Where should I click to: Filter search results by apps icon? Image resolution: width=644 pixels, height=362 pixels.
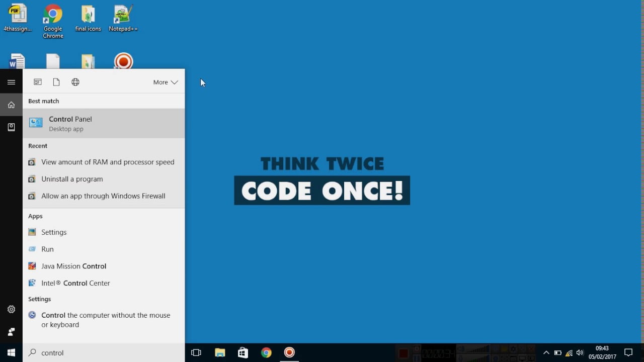(38, 82)
